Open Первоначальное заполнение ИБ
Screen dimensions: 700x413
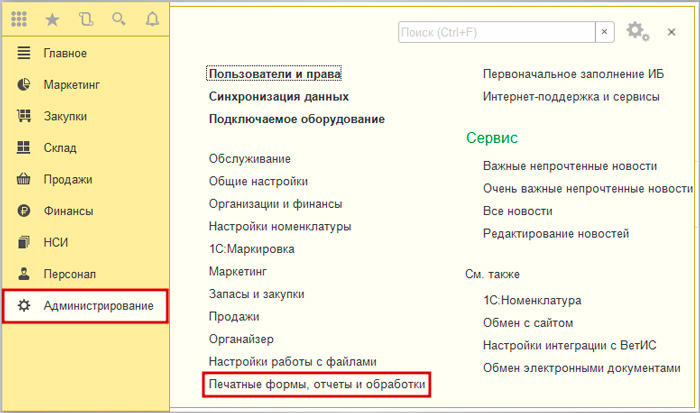(573, 74)
